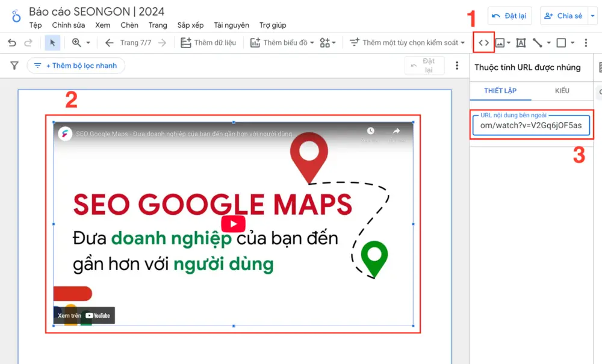The height and width of the screenshot is (364, 602).
Task: Go to previous page arrow
Action: (110, 43)
